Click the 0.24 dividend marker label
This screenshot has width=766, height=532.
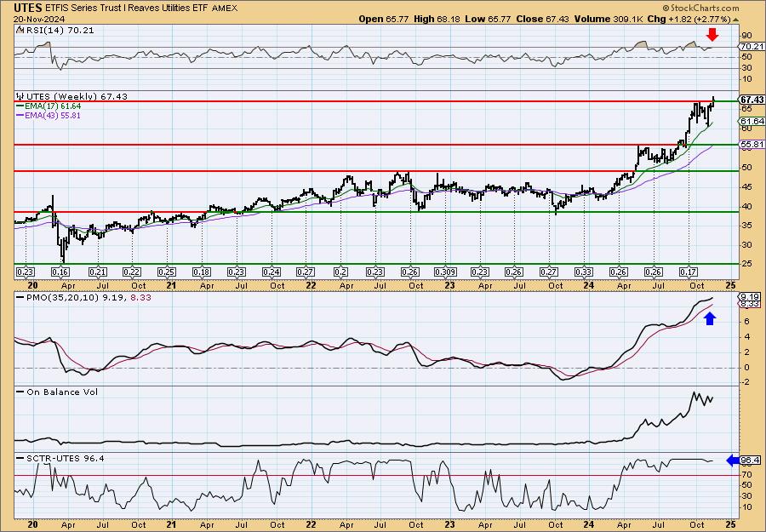[x=272, y=272]
